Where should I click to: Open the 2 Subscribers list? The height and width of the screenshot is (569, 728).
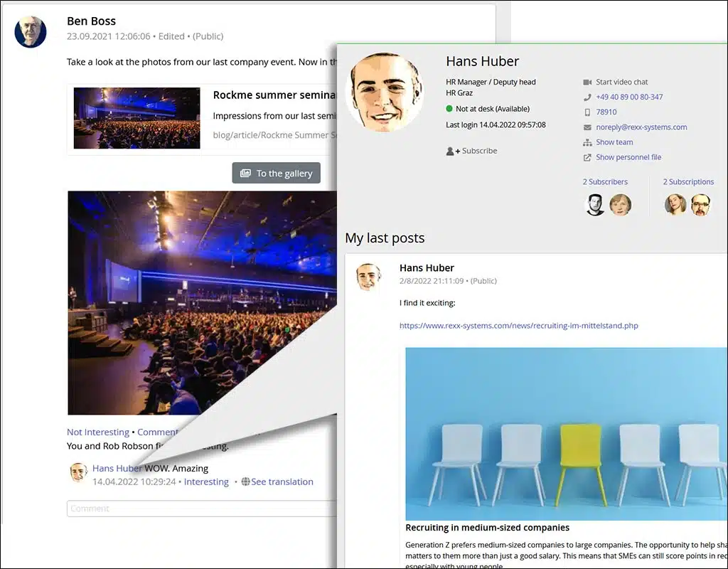click(x=605, y=182)
